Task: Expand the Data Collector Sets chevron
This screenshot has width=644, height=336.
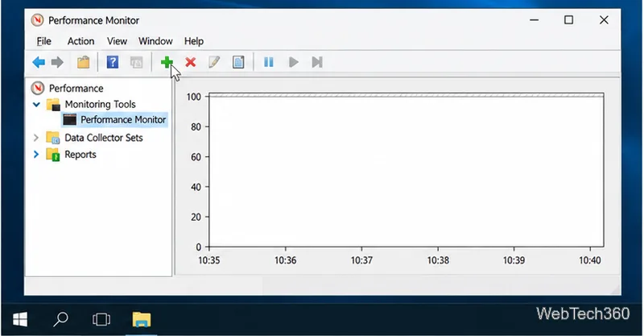Action: click(x=36, y=138)
